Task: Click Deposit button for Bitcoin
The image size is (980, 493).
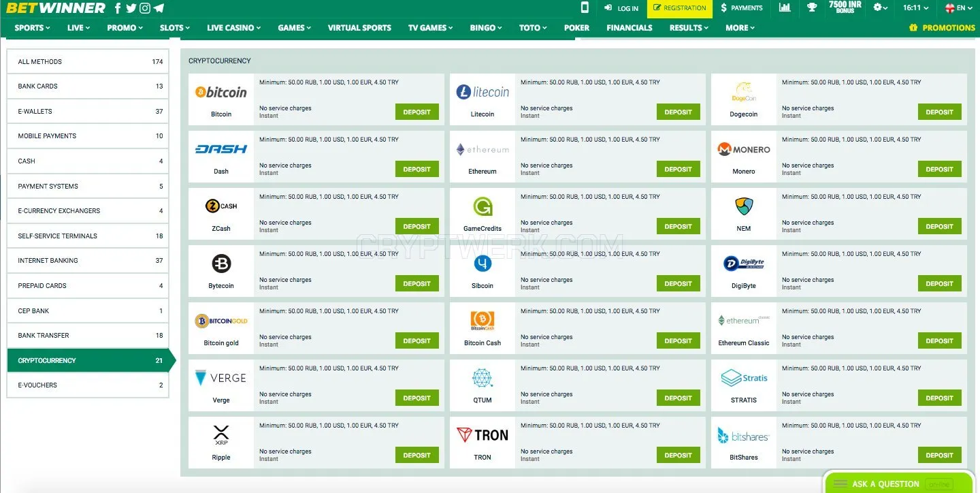Action: click(417, 112)
